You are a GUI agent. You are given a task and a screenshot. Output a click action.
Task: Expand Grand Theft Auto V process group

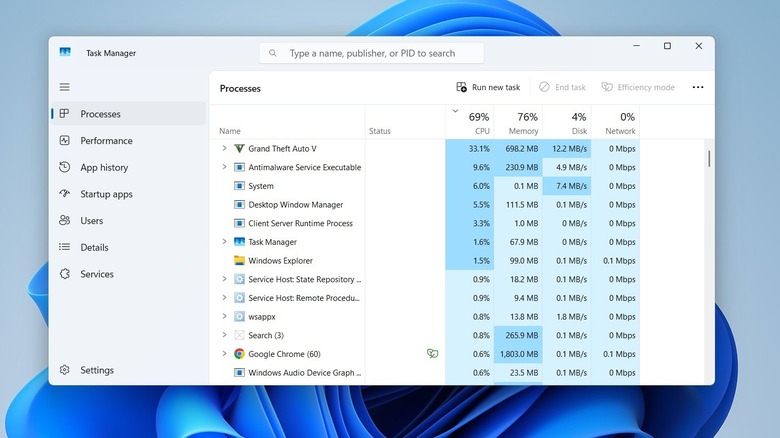pyautogui.click(x=224, y=148)
